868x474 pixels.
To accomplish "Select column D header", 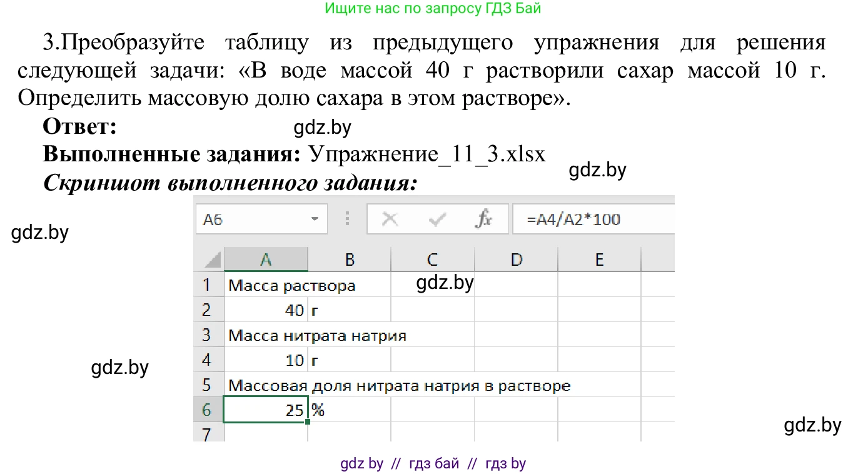I will coord(517,258).
